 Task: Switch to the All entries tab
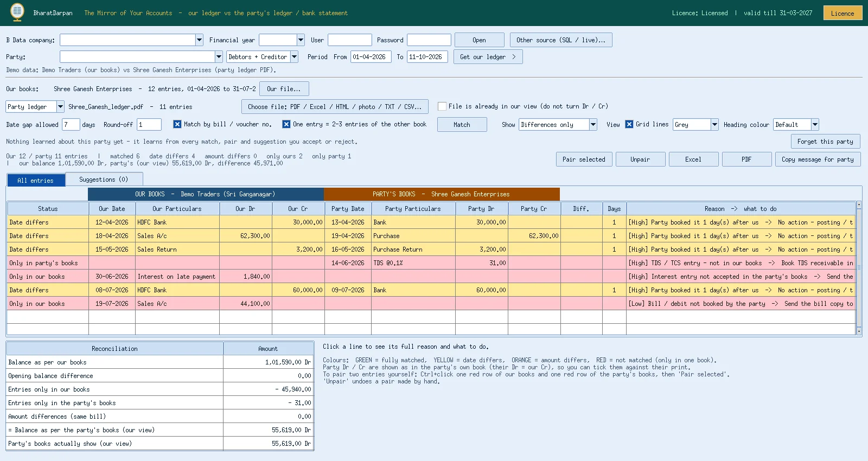[36, 180]
